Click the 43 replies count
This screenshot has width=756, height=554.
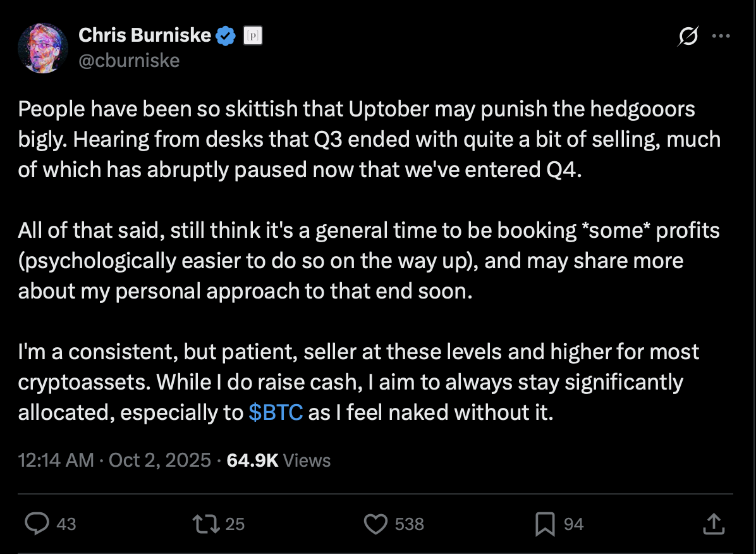(66, 524)
